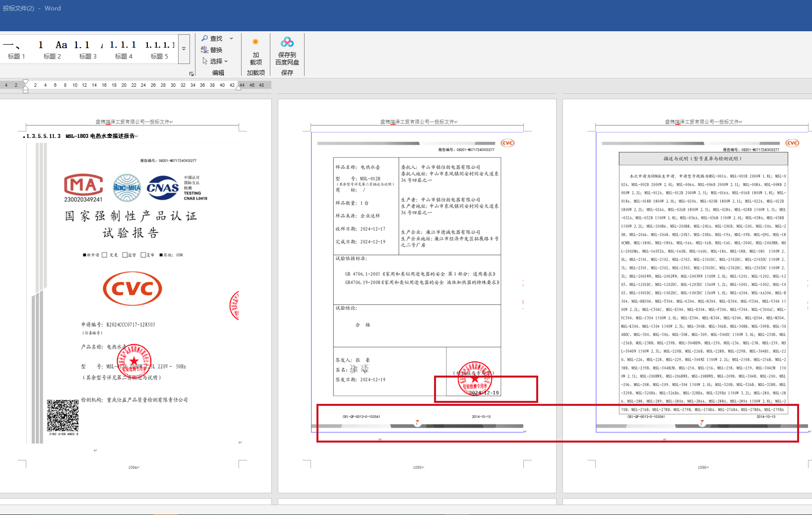The width and height of the screenshot is (812, 515).
Task: Click the left indent box marker on ruler
Action: [25, 91]
